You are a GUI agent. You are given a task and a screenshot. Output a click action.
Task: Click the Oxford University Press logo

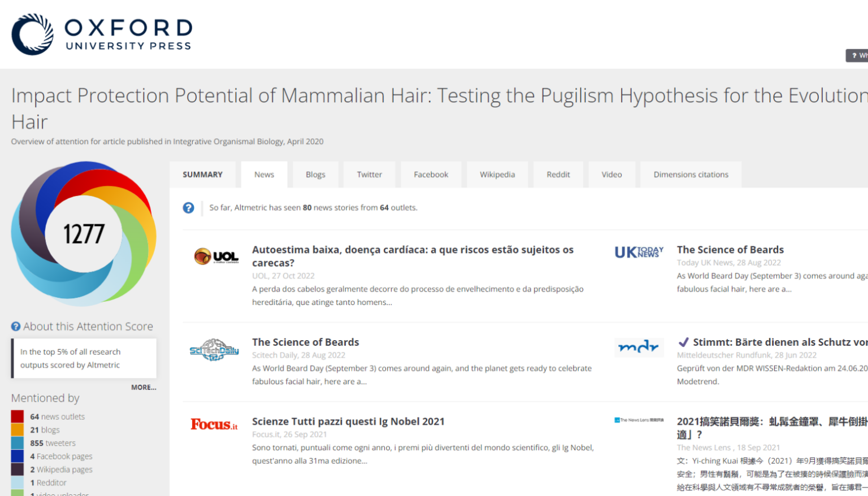coord(102,34)
